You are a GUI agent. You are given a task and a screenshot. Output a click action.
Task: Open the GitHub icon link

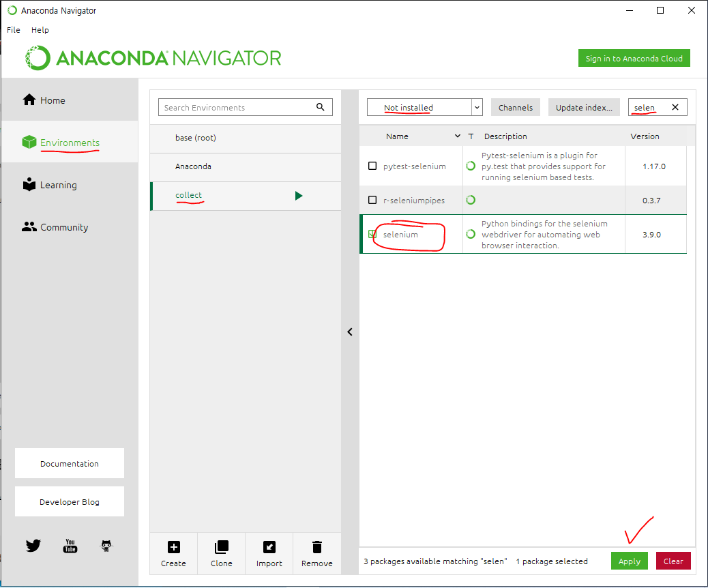pos(106,546)
